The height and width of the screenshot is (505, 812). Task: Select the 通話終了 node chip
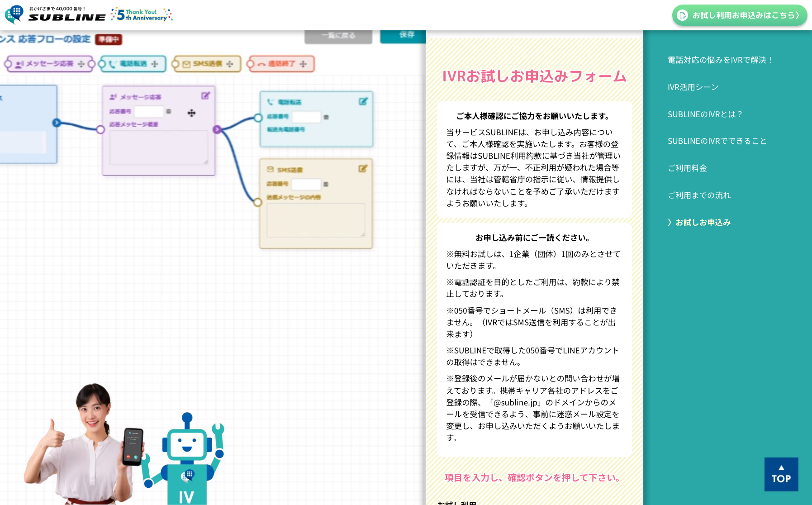tap(281, 64)
